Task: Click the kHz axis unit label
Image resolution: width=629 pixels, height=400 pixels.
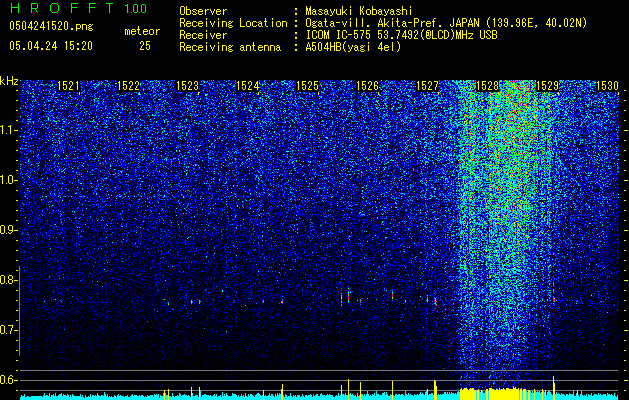Action: (9, 81)
